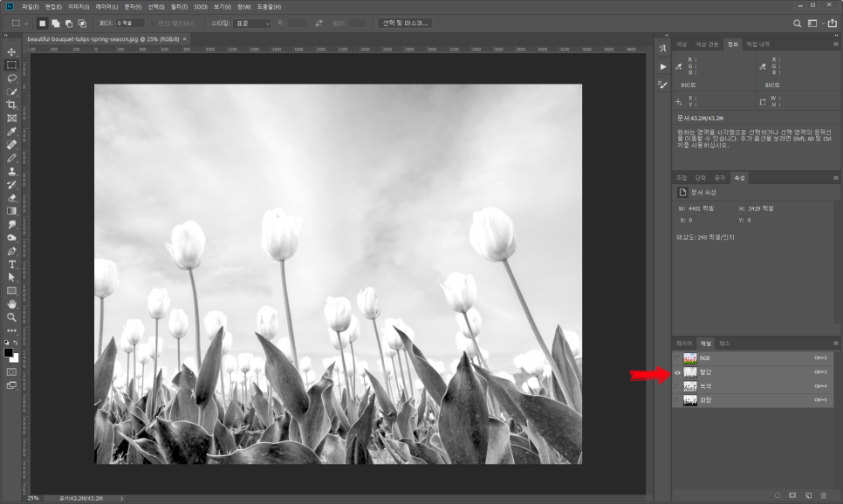Load channel as selection icon
This screenshot has width=843, height=504.
(x=778, y=494)
